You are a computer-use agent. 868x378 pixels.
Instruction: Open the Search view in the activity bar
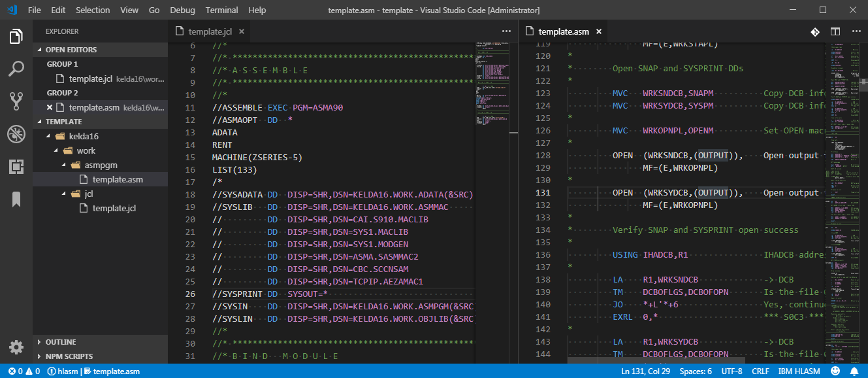click(16, 69)
